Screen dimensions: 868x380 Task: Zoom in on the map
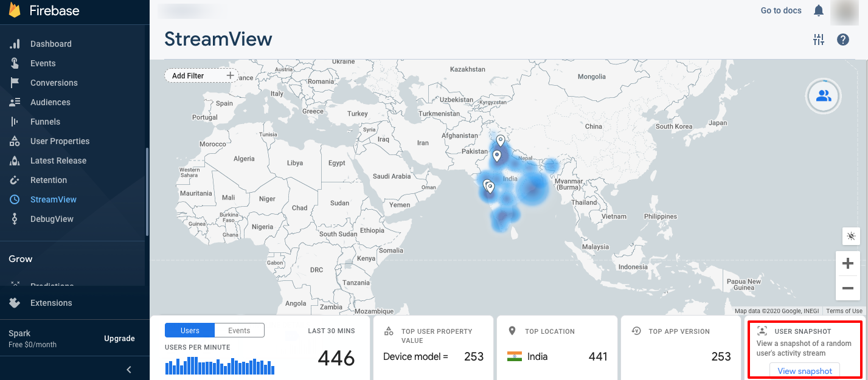pos(848,263)
